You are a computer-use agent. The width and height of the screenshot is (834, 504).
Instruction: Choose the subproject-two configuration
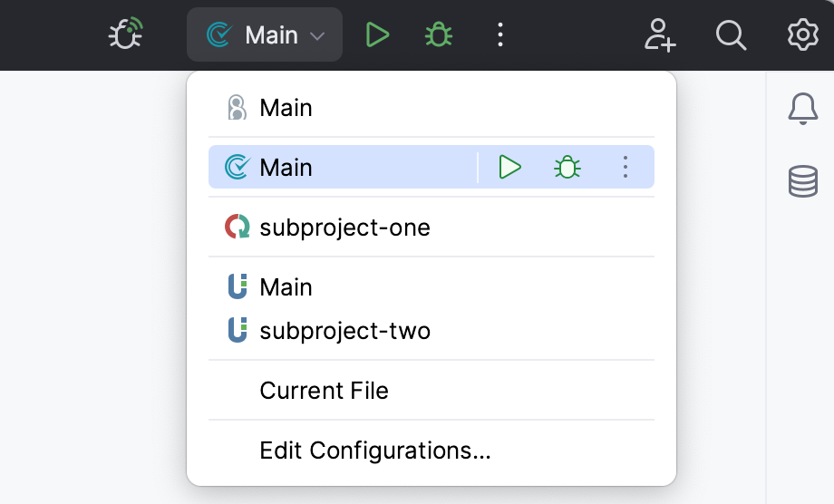point(344,331)
